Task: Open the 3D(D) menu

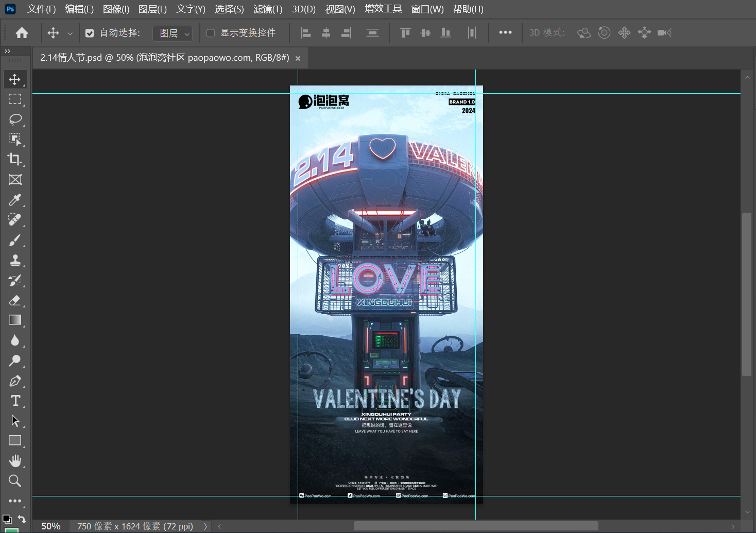Action: [304, 9]
